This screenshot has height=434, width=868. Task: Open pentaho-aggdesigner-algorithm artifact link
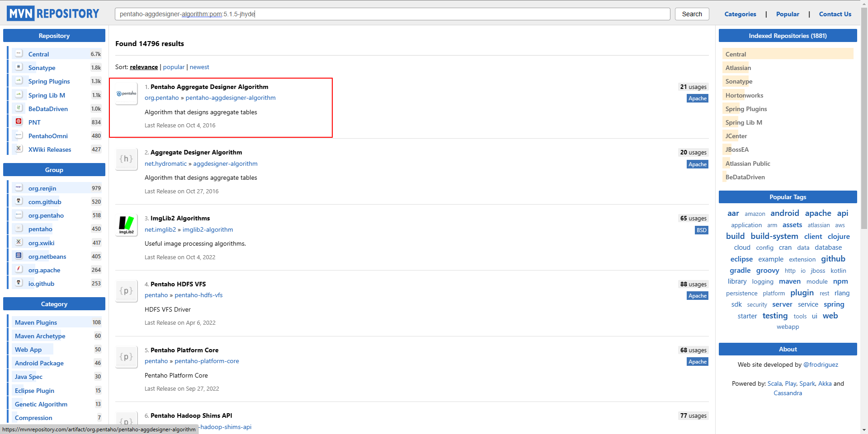231,98
